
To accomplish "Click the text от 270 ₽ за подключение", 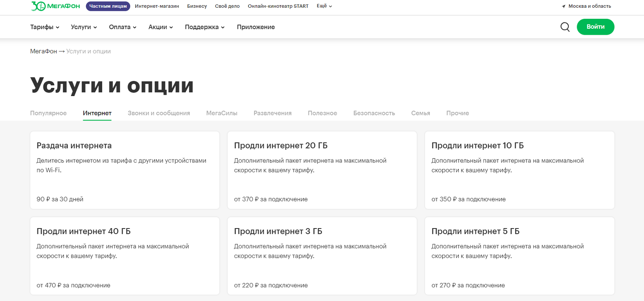I will click(x=468, y=285).
